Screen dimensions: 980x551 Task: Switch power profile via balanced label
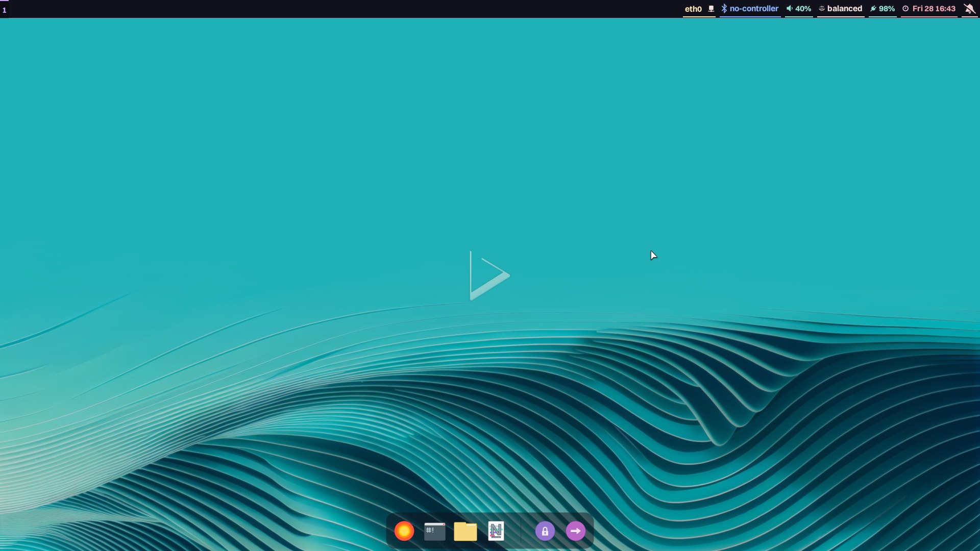click(x=844, y=9)
